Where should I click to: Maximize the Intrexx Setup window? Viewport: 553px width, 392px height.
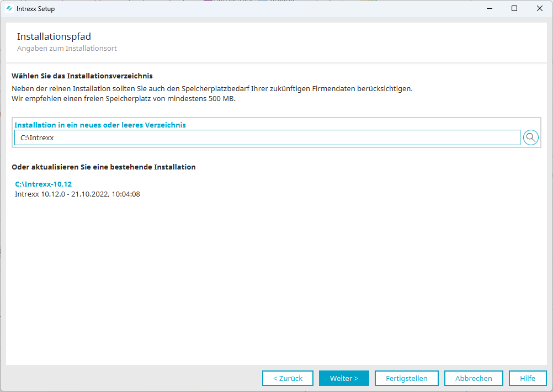pyautogui.click(x=514, y=9)
